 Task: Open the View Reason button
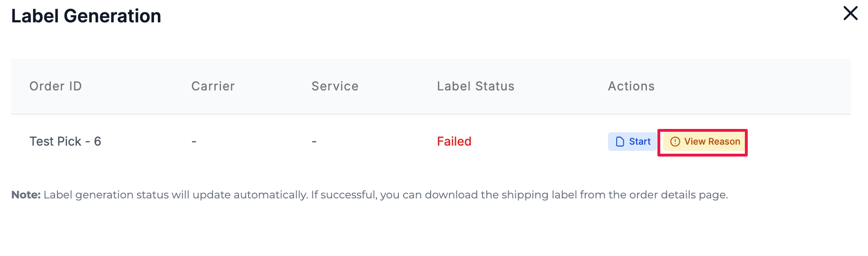[705, 142]
